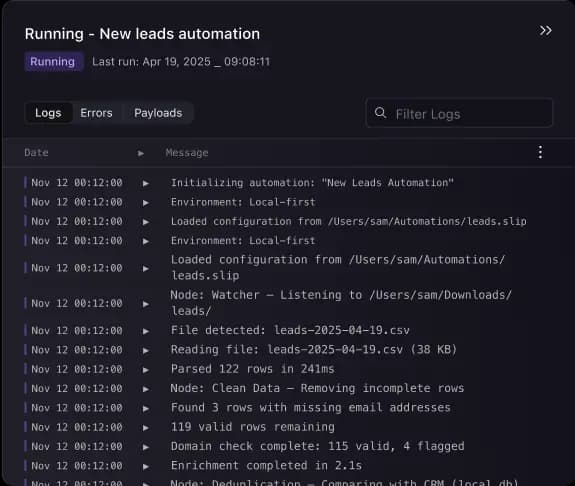The image size is (575, 486).
Task: Select message 'Domain check complete: 115 valid, 4 flagged'
Action: [317, 446]
